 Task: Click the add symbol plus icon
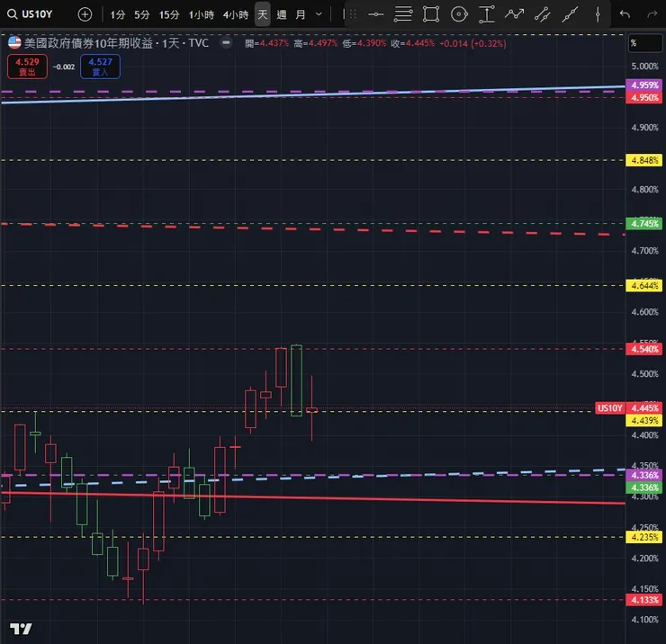tap(85, 14)
